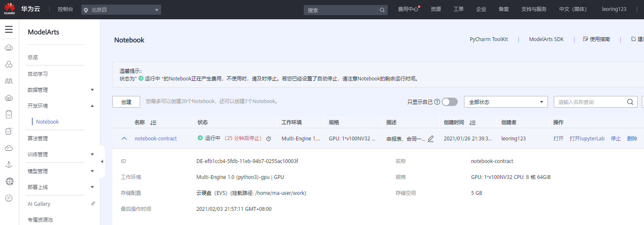Open PyCharm ToolKit link

[x=489, y=39]
